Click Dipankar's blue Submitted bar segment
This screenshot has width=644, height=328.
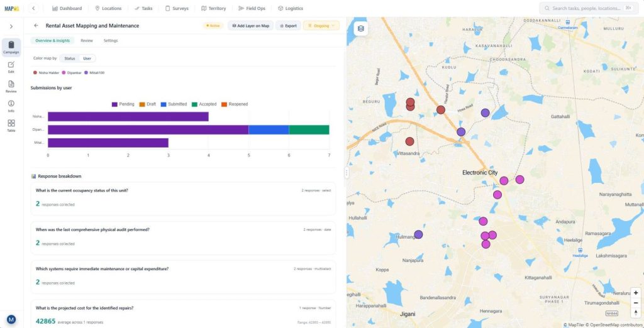(269, 129)
